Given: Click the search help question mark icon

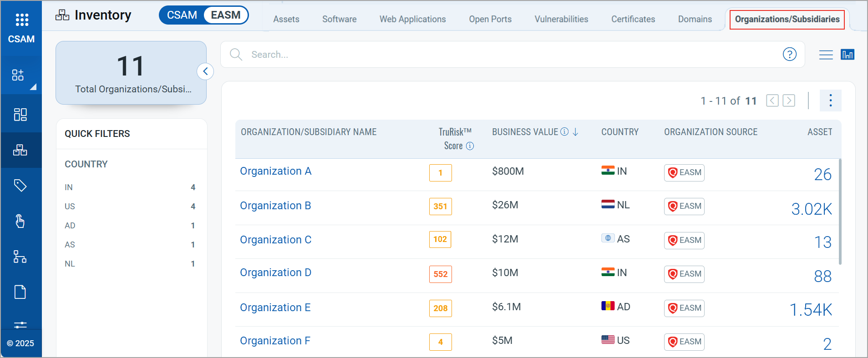Looking at the screenshot, I should point(789,55).
